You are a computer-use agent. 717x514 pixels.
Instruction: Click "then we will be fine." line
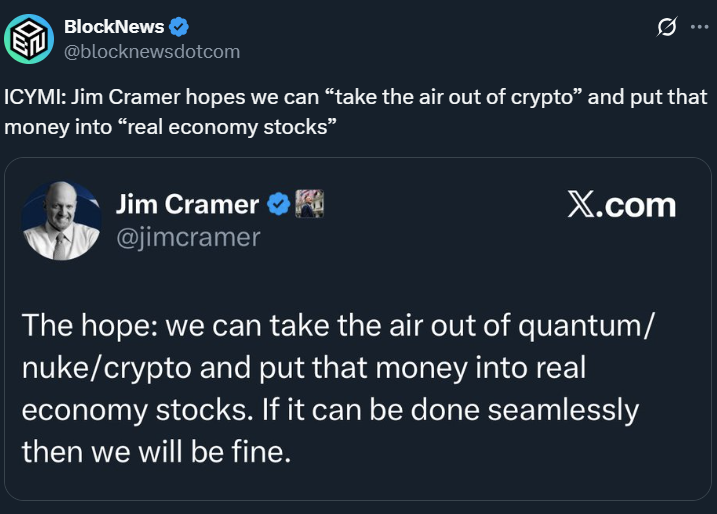(x=156, y=452)
